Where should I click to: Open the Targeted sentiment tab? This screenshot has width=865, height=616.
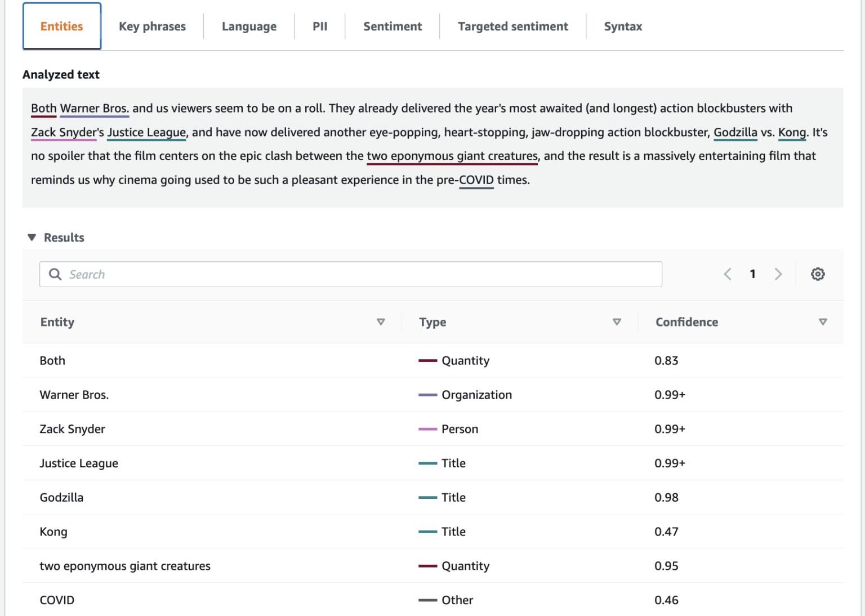click(512, 26)
